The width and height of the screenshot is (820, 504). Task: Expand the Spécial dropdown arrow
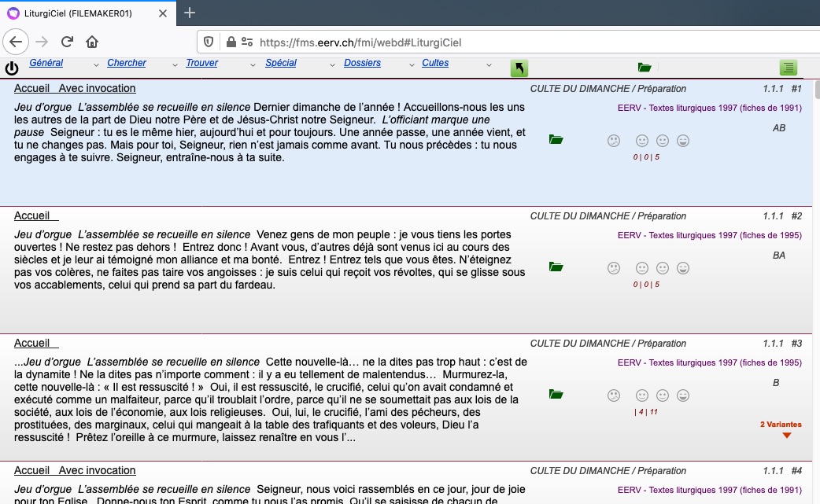click(x=331, y=64)
